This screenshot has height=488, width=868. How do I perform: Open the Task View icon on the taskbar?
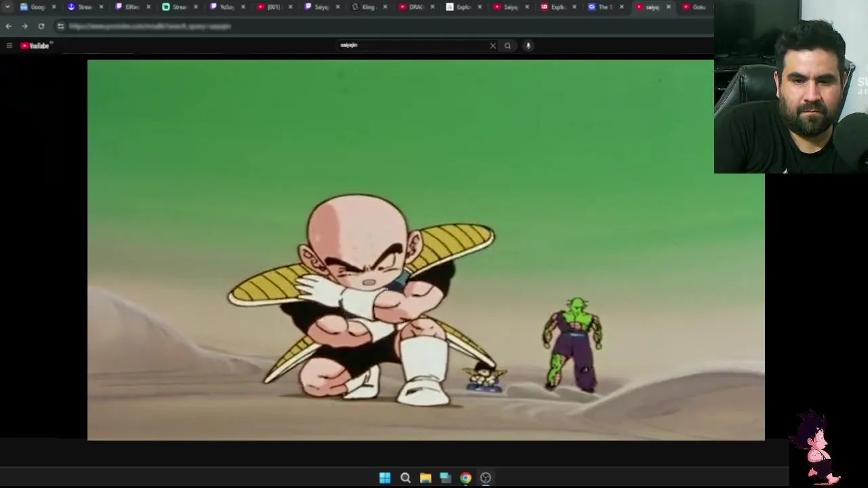[446, 478]
